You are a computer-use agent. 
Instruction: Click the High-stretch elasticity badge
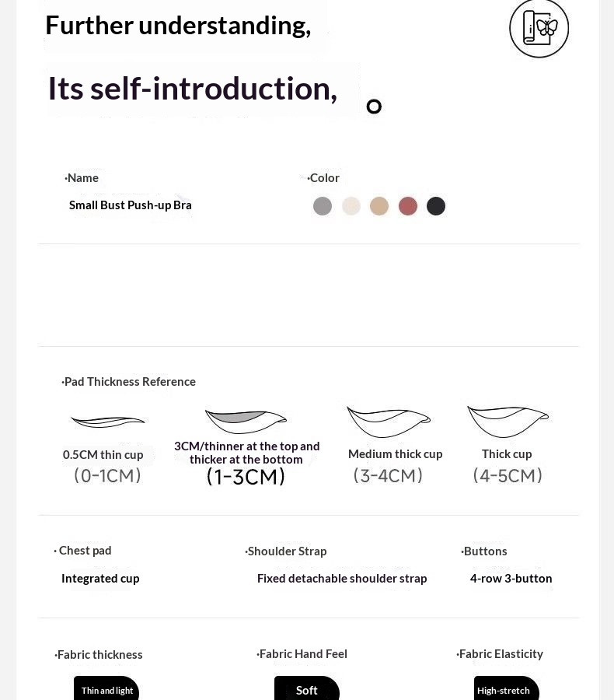pos(507,688)
